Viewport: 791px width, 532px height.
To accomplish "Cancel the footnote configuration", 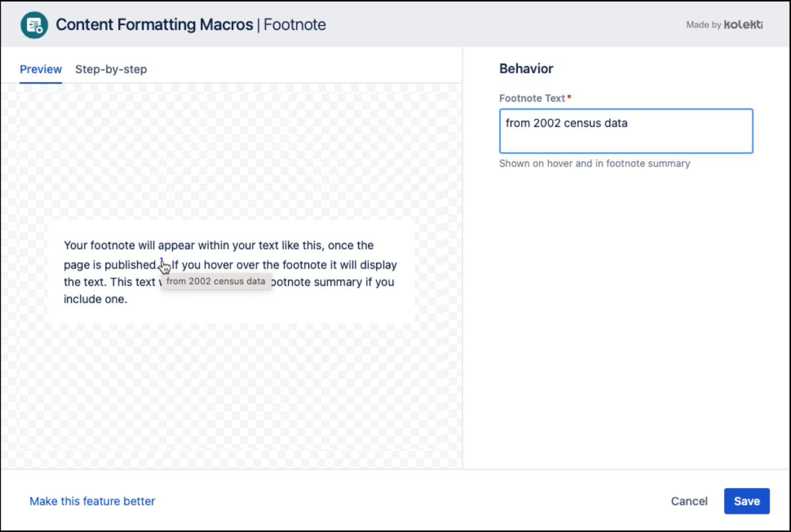I will click(689, 501).
